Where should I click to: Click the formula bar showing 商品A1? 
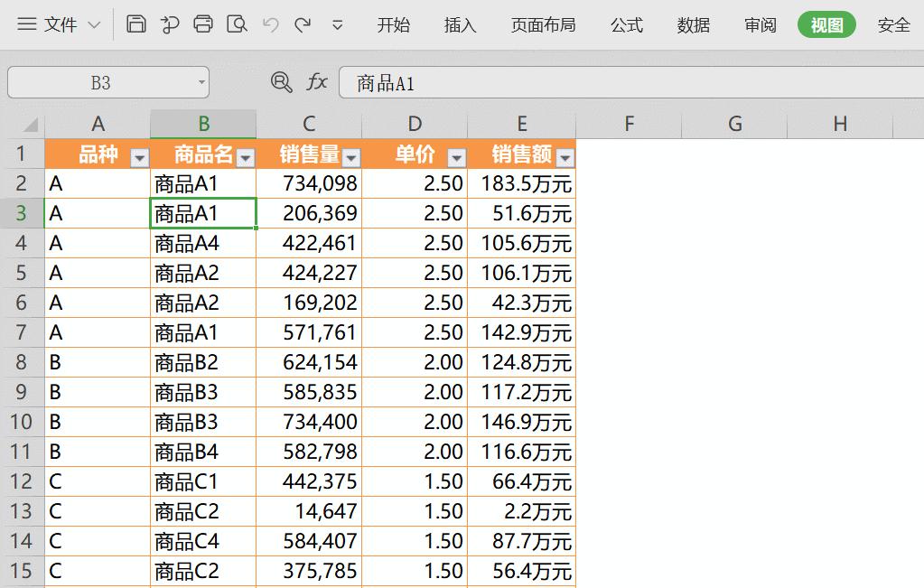(452, 81)
